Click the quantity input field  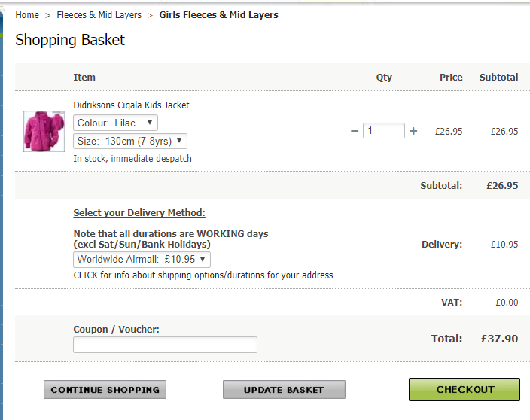(384, 131)
